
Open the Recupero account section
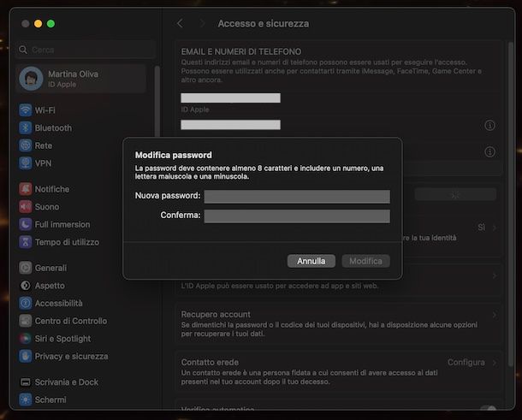pyautogui.click(x=338, y=324)
